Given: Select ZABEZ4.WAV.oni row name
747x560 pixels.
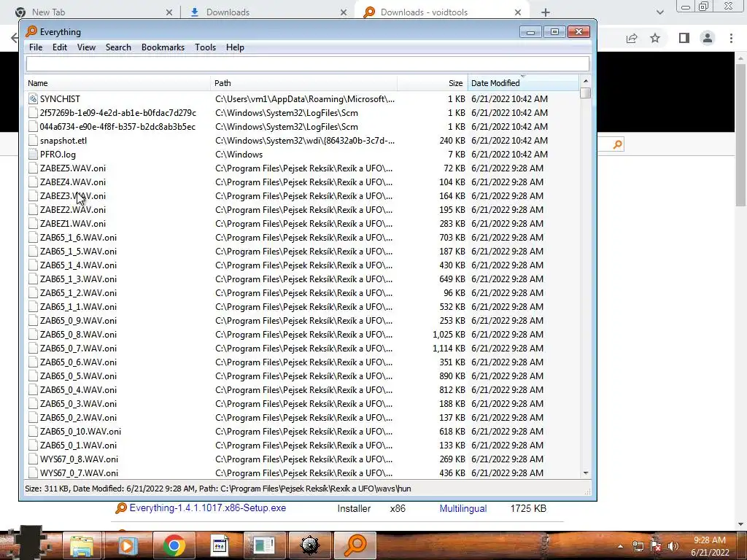Looking at the screenshot, I should pyautogui.click(x=73, y=182).
